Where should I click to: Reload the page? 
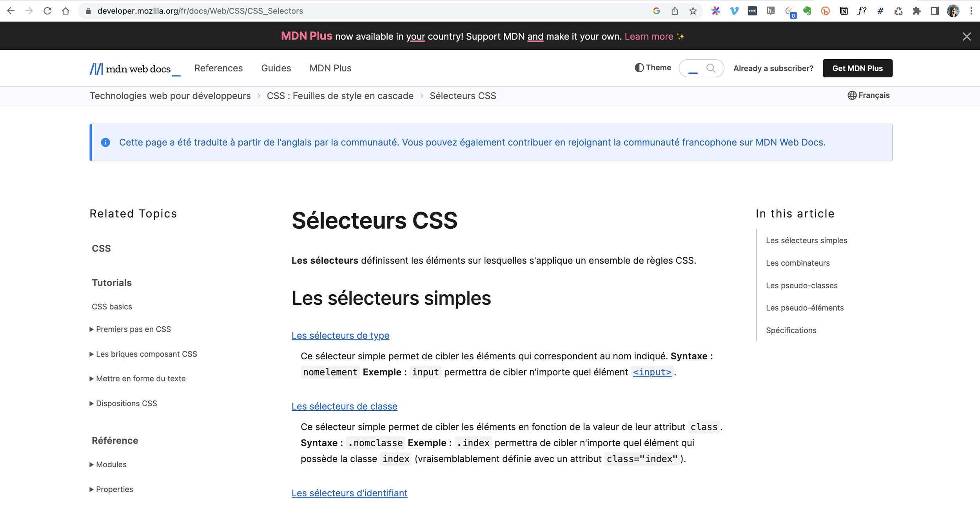(x=47, y=11)
